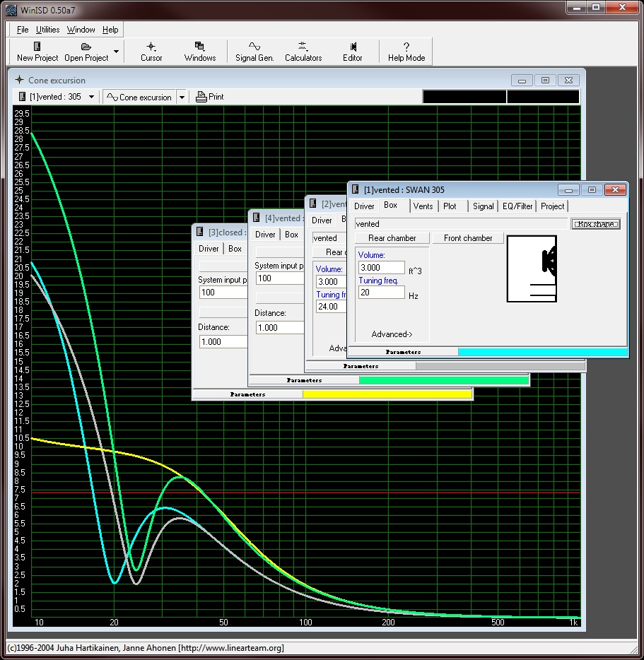Switch to the Signal tab
The image size is (644, 660).
tap(483, 206)
